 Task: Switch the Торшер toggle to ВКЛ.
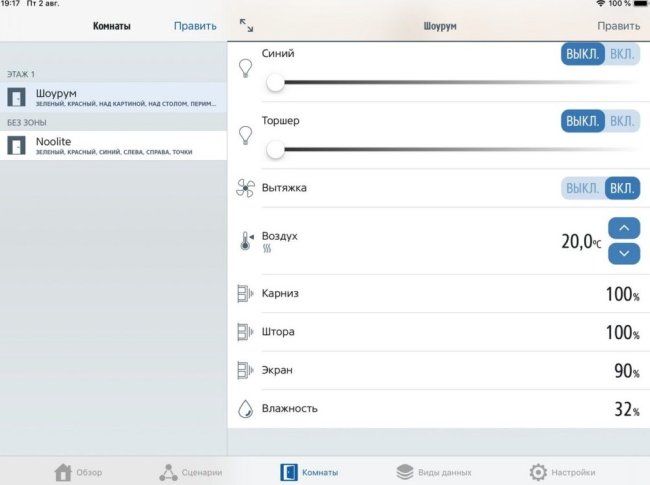coord(621,121)
